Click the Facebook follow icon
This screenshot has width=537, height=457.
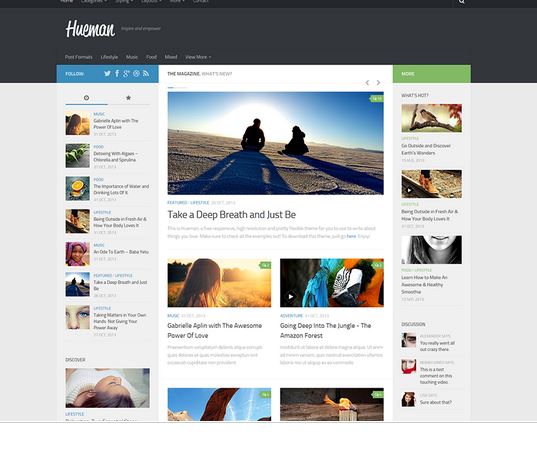[117, 73]
